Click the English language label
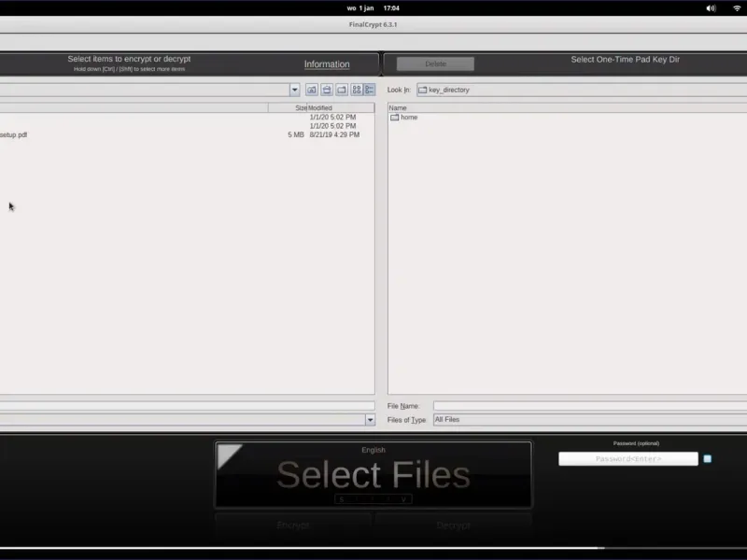Image resolution: width=747 pixels, height=560 pixels. [x=373, y=450]
